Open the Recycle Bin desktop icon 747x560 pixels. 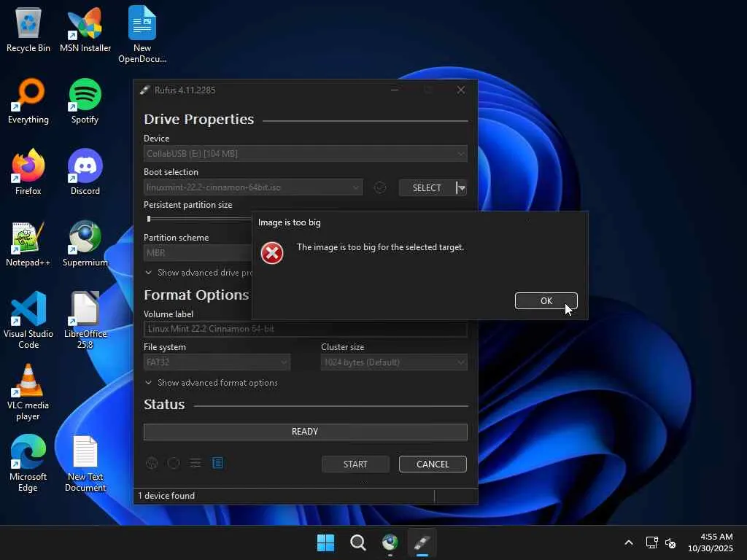point(28,30)
